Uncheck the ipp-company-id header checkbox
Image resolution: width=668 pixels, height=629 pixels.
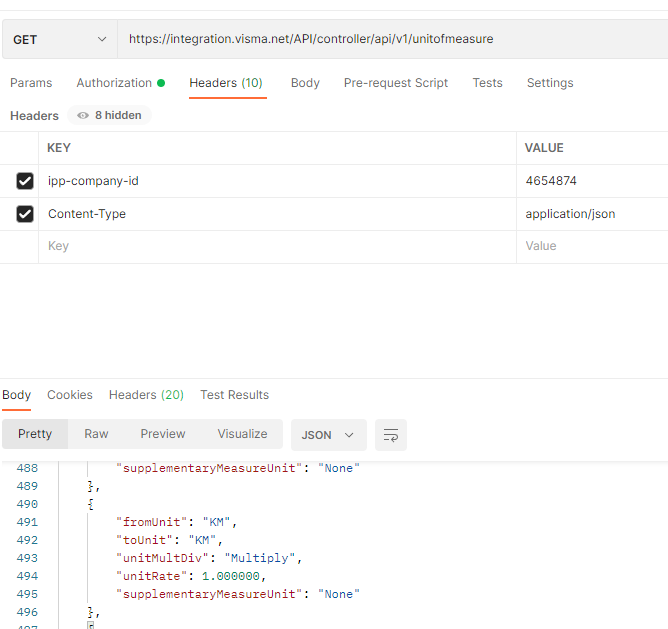[25, 181]
